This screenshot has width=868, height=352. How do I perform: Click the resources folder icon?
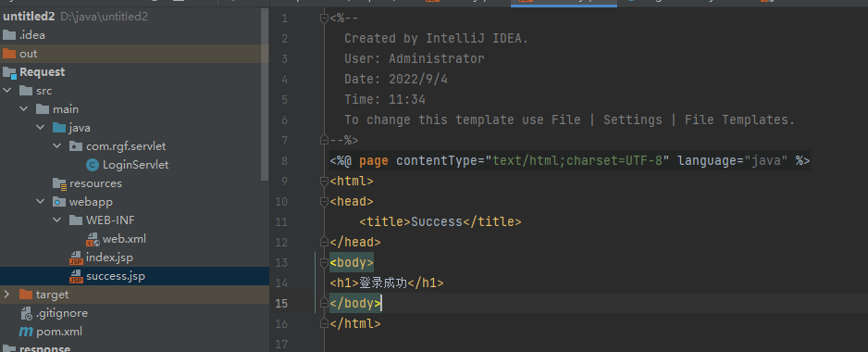point(59,183)
